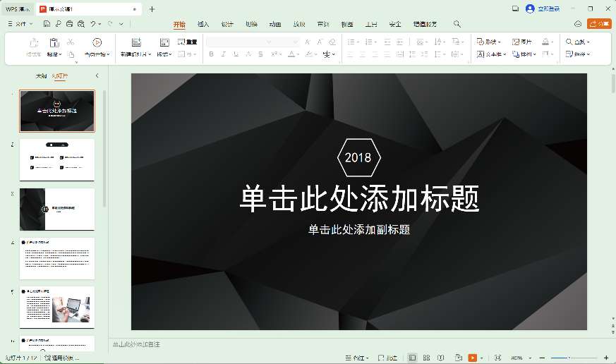616x364 pixels.
Task: Click the Print icon in quick access toolbar
Action: 70,24
